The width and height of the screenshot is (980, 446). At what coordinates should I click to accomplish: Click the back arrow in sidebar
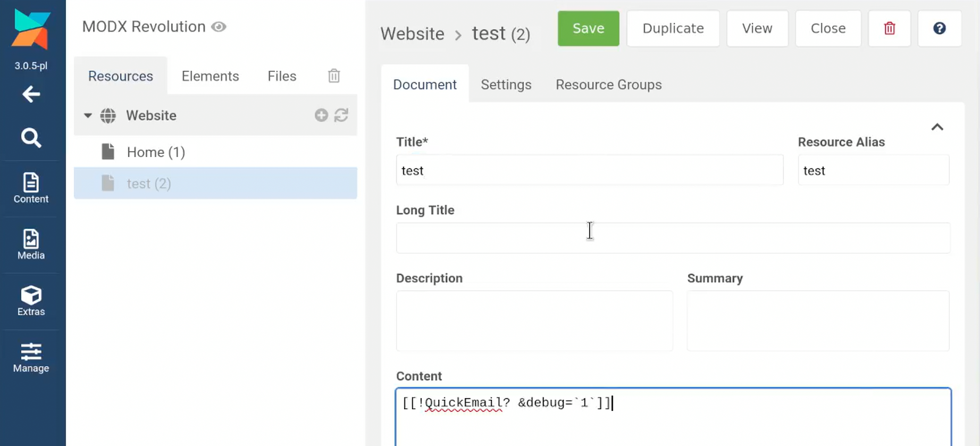[x=31, y=94]
